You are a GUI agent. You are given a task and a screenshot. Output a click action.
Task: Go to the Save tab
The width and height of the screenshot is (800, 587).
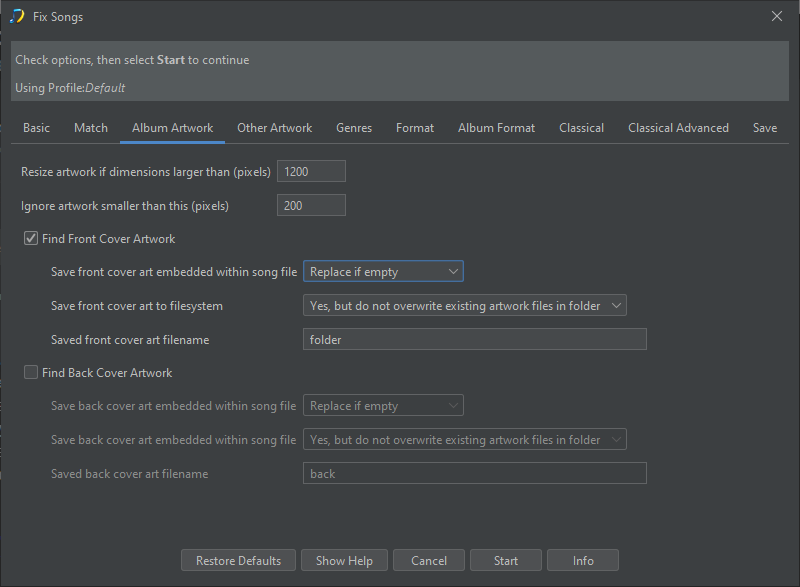point(764,128)
